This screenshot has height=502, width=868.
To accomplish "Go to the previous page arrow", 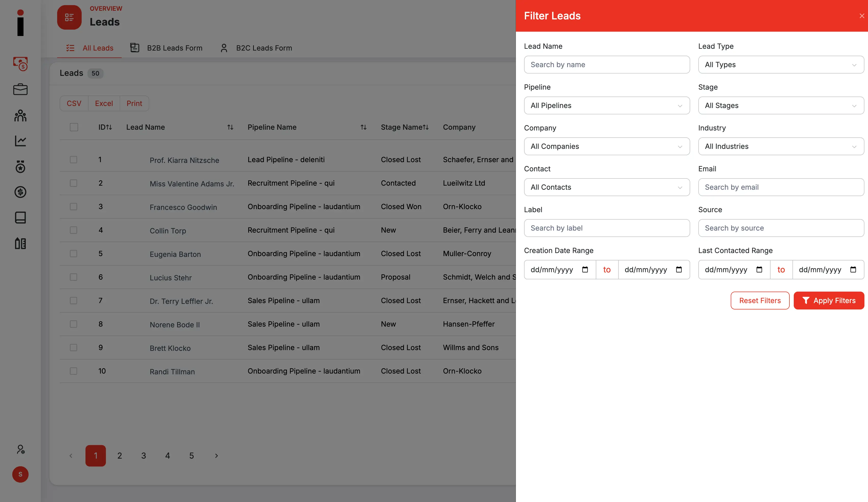I will tap(71, 456).
